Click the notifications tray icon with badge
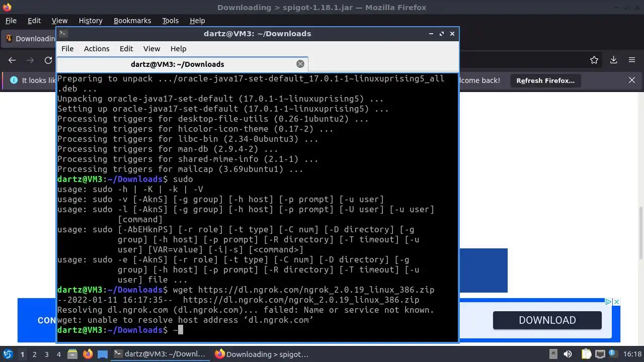The width and height of the screenshot is (644, 362). [x=614, y=354]
